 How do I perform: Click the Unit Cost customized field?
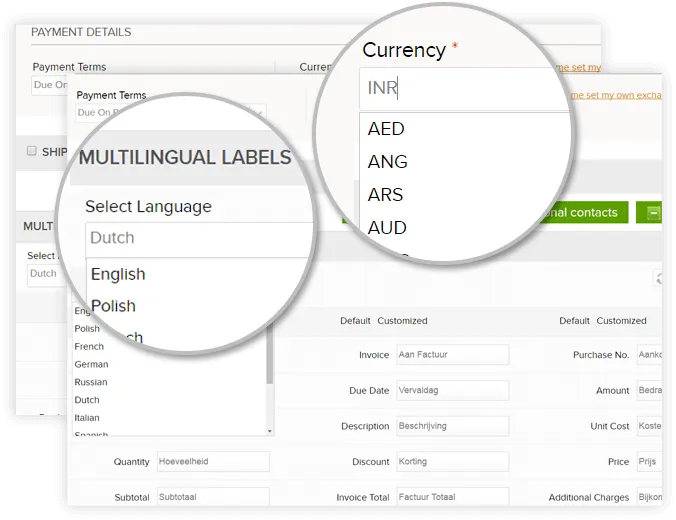[649, 426]
